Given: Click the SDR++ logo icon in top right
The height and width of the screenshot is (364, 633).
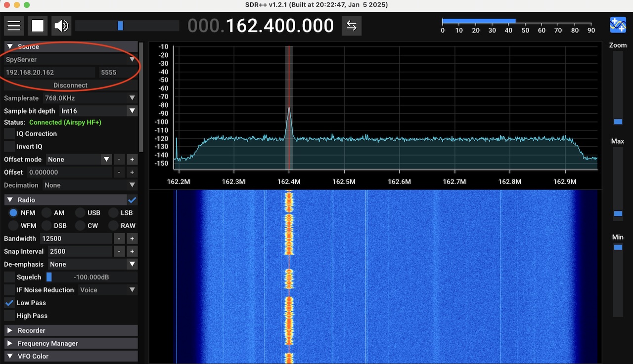Looking at the screenshot, I should click(618, 25).
